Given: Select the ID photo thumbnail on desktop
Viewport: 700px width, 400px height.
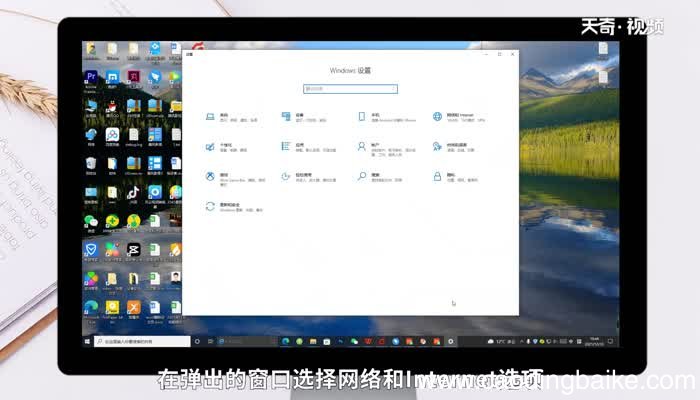Looking at the screenshot, I should click(x=175, y=280).
